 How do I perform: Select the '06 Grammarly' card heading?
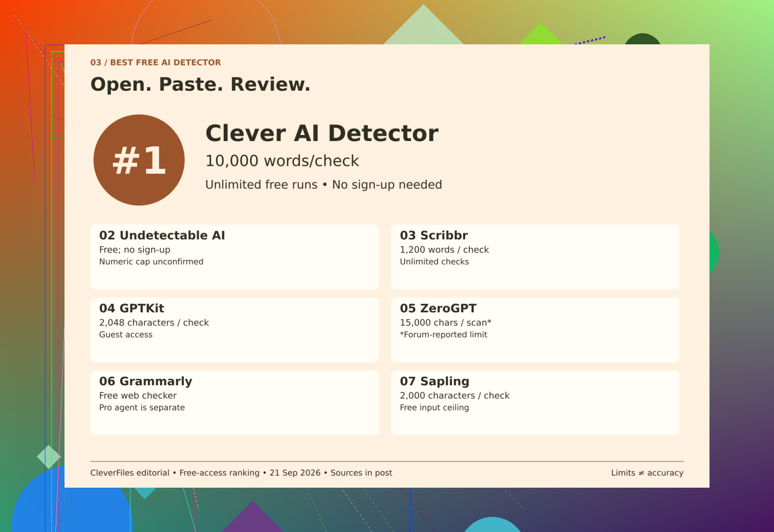[x=146, y=381]
